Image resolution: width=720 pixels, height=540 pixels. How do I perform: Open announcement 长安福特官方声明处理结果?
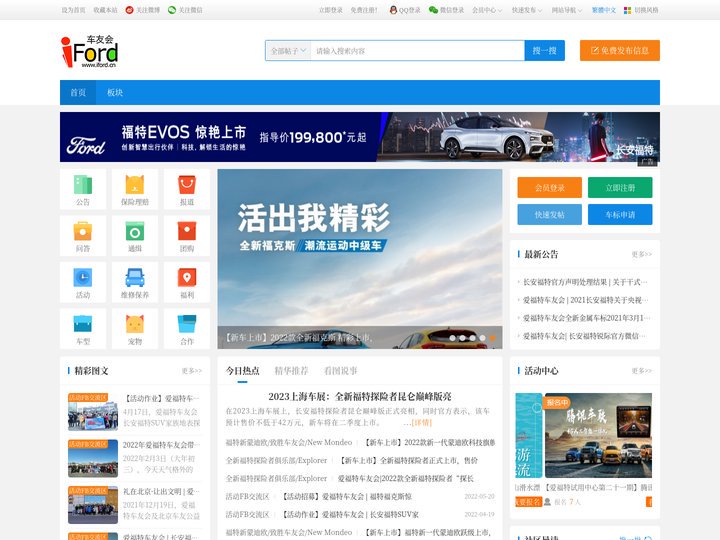click(585, 282)
